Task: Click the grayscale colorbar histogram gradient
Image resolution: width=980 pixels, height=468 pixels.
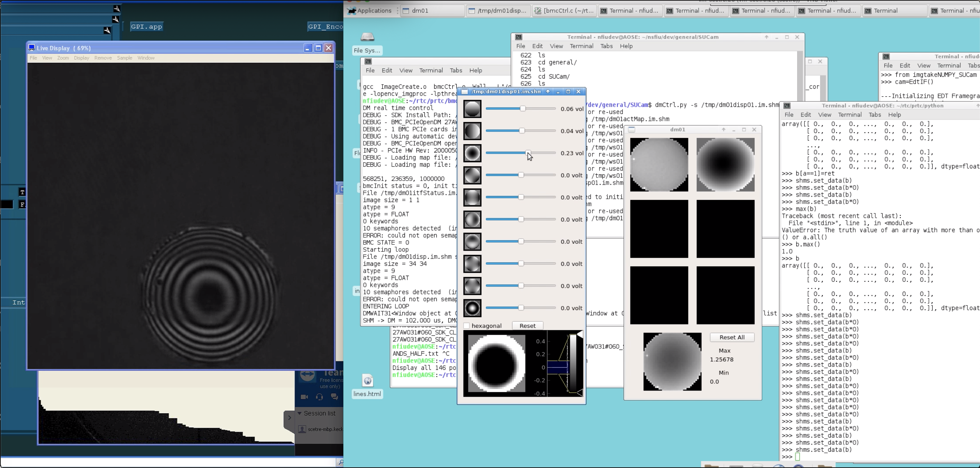Action: tap(573, 363)
